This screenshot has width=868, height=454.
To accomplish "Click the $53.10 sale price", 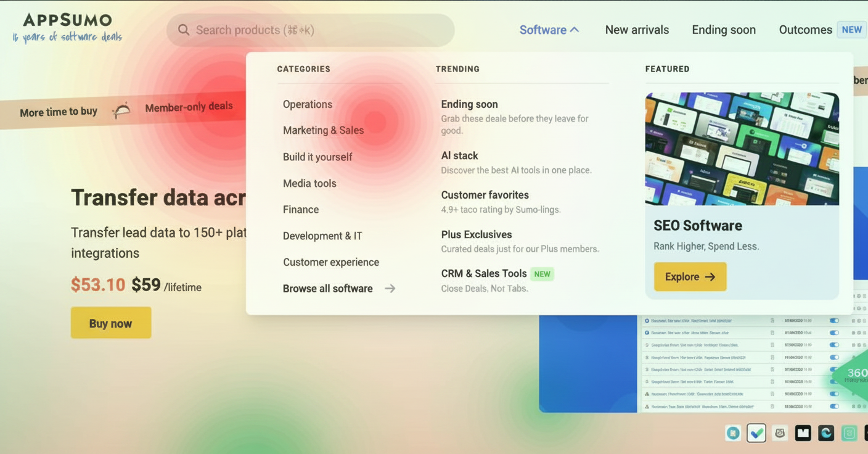I will pos(98,284).
